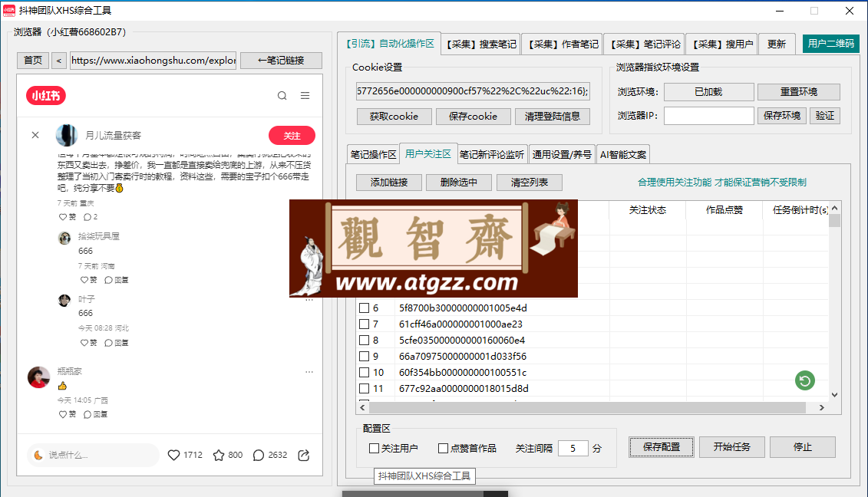Open the 【采集】搜用户 tab
The height and width of the screenshot is (497, 868).
pos(722,44)
